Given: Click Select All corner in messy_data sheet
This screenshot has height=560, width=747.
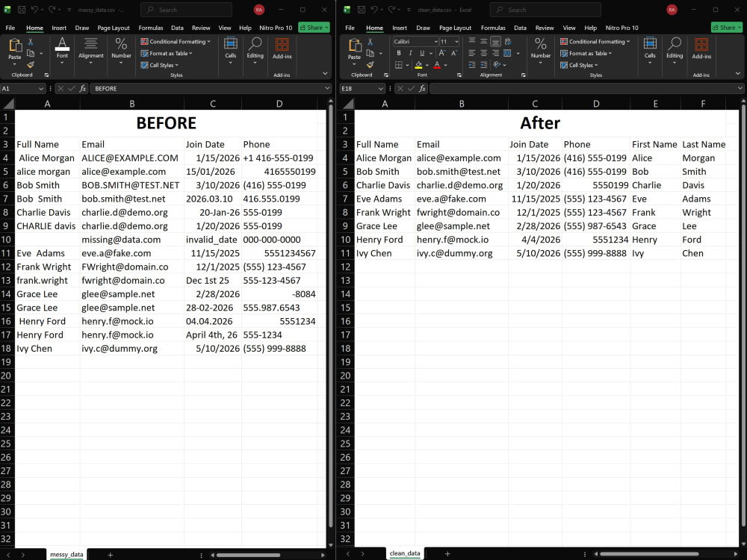Looking at the screenshot, I should [x=7, y=103].
